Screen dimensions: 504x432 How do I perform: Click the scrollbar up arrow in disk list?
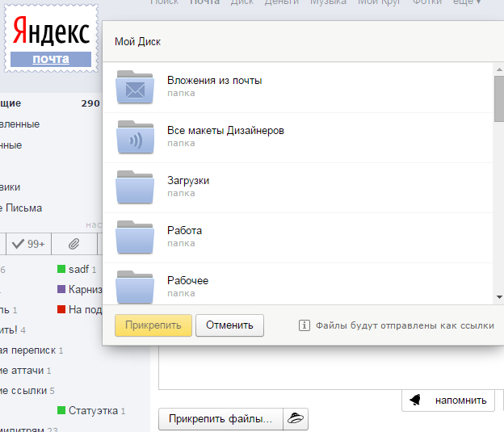[x=499, y=69]
